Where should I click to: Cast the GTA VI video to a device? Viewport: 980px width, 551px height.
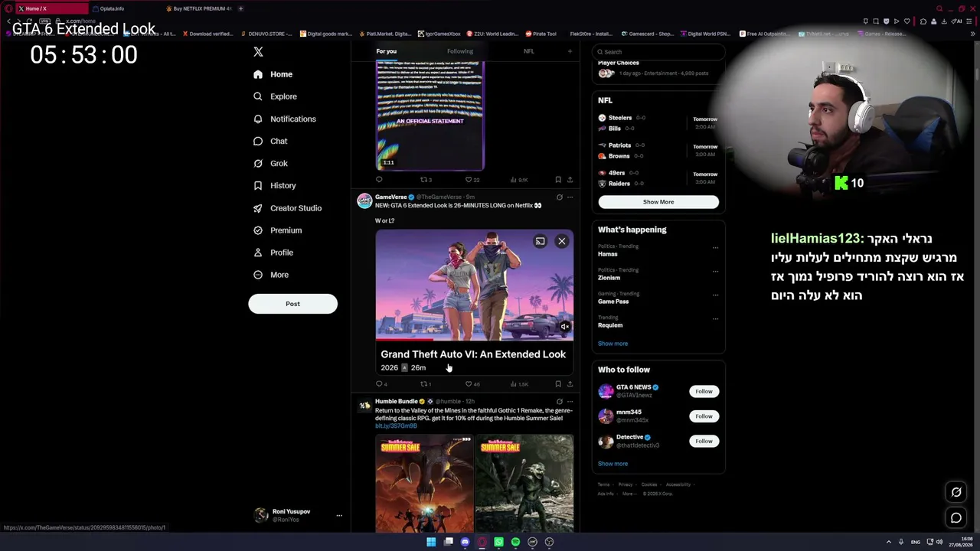click(541, 241)
